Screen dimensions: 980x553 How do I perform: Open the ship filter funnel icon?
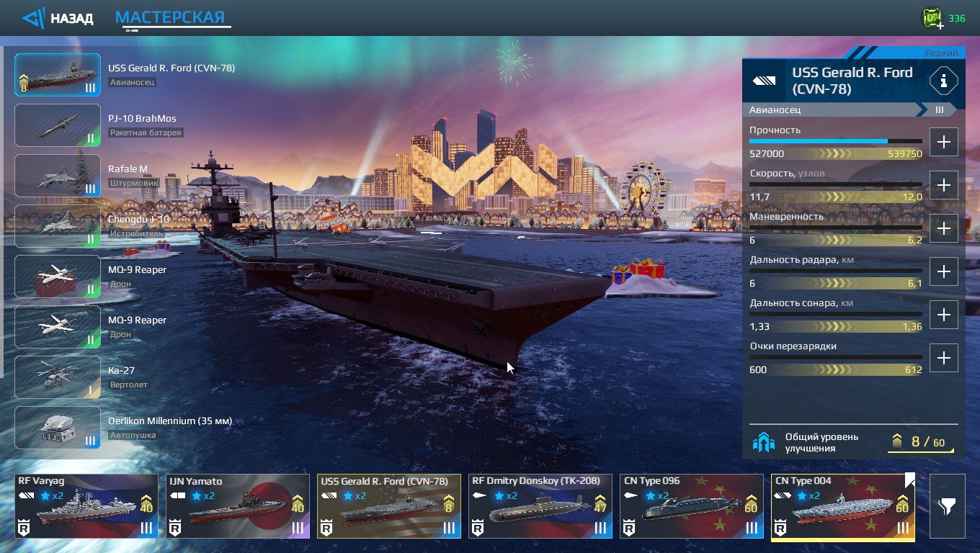click(x=947, y=506)
